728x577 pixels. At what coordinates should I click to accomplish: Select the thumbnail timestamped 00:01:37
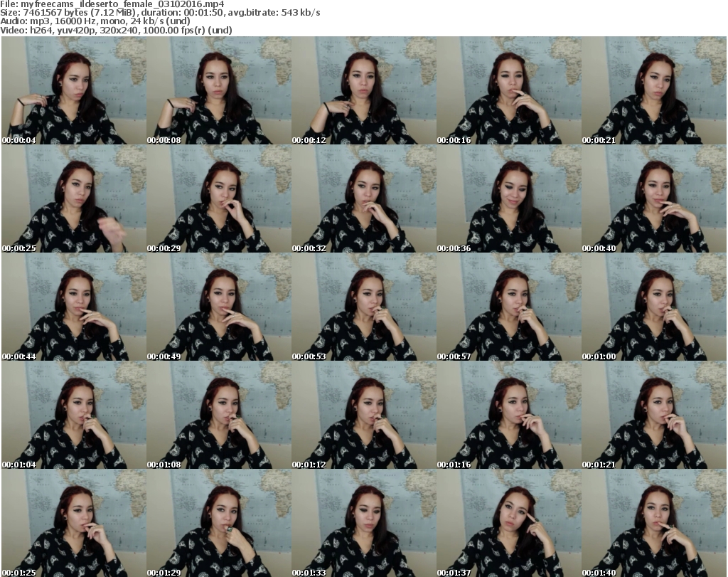pos(509,523)
